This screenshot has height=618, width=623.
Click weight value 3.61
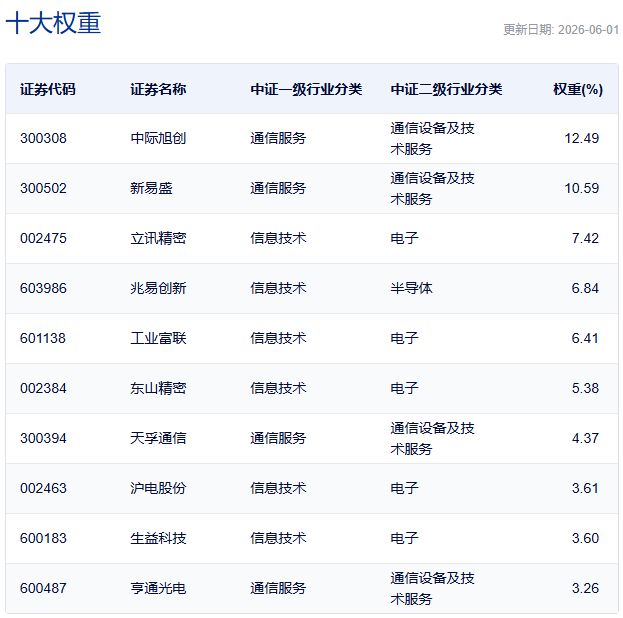585,488
